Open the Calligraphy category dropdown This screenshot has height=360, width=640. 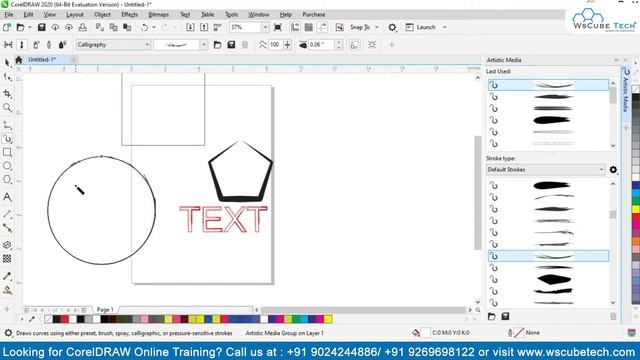147,44
